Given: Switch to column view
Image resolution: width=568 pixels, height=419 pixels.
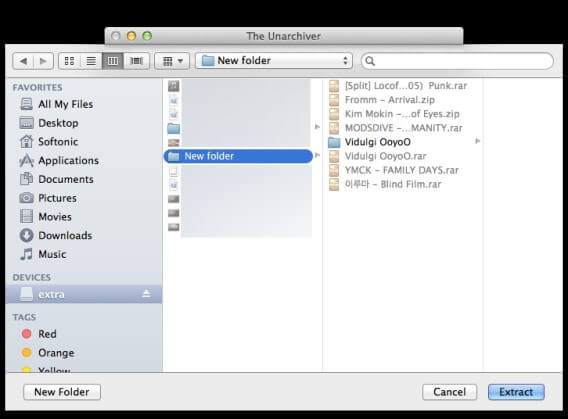Looking at the screenshot, I should coord(113,61).
